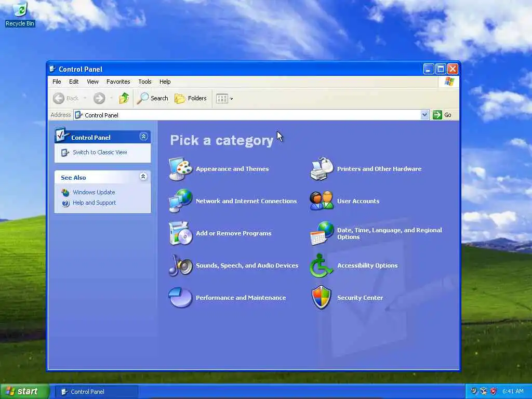Image resolution: width=532 pixels, height=399 pixels.
Task: Click the Control Panel title bar icon
Action: (52, 69)
